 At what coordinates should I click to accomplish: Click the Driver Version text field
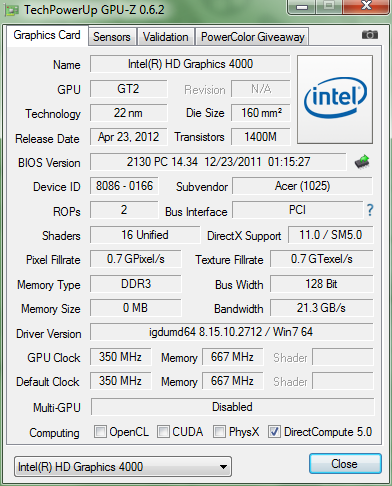[x=231, y=332]
